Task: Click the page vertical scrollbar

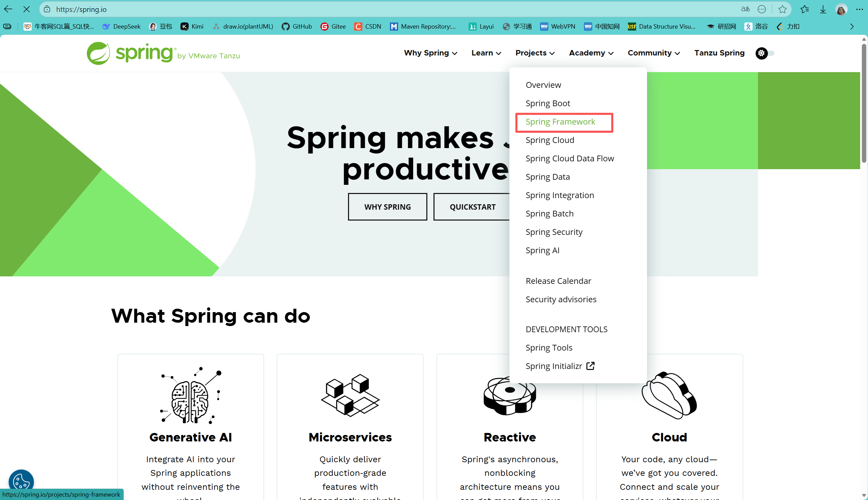Action: point(864,103)
